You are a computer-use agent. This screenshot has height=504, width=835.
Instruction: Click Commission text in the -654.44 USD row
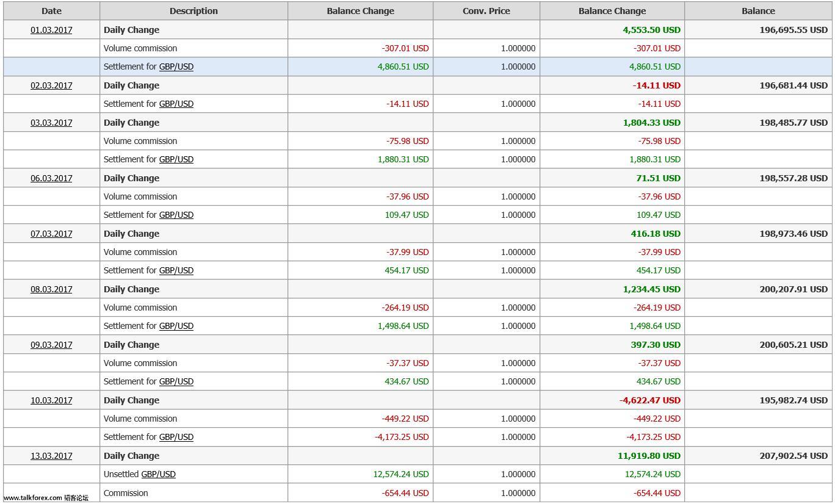coord(126,493)
